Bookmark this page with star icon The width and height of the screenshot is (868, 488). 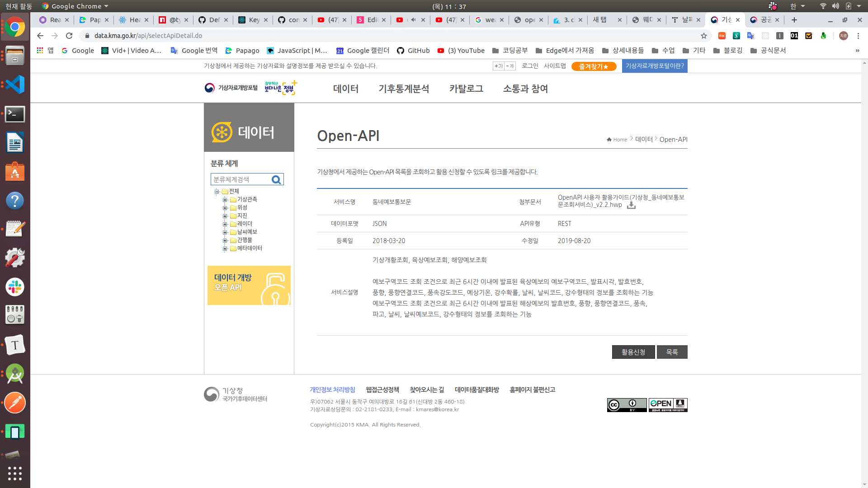point(703,36)
